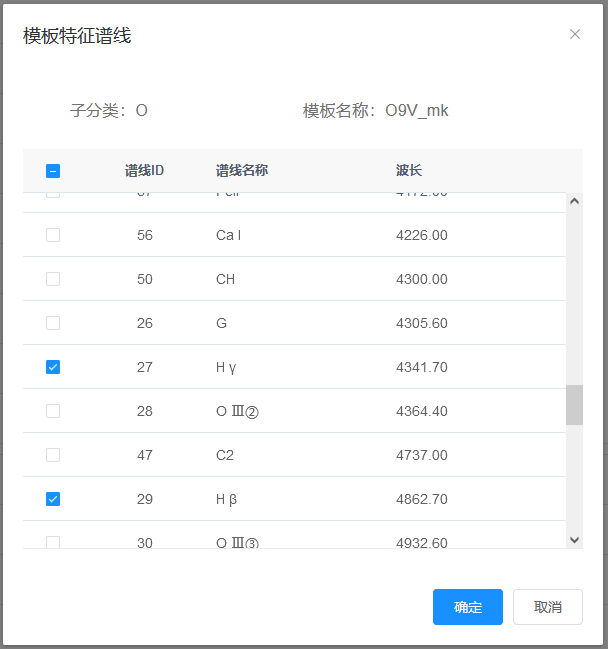This screenshot has height=649, width=608.
Task: Click the 谱线名称 column header
Action: pyautogui.click(x=242, y=171)
